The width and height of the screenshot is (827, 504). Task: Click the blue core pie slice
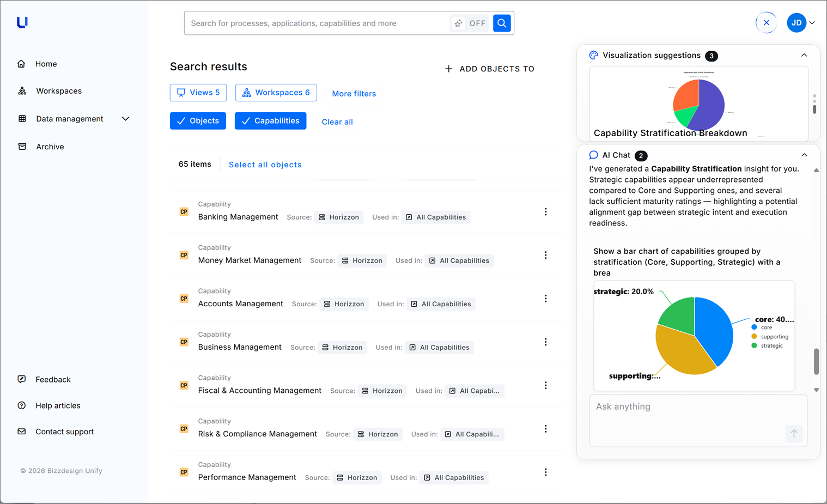[x=714, y=329]
